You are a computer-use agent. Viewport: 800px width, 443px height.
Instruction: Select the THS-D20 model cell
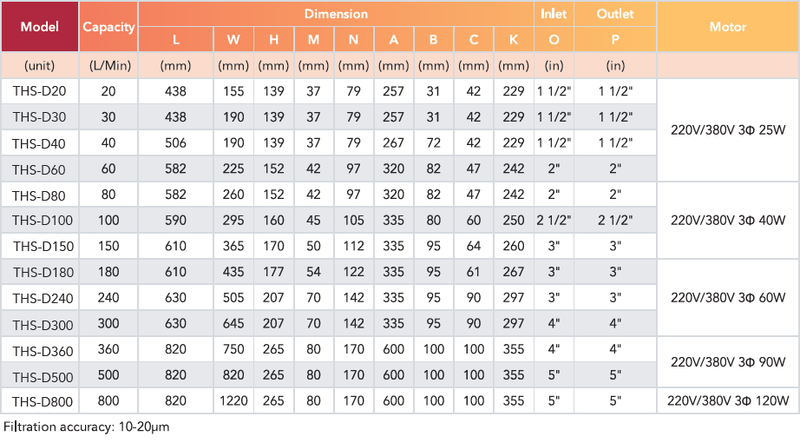coord(40,91)
